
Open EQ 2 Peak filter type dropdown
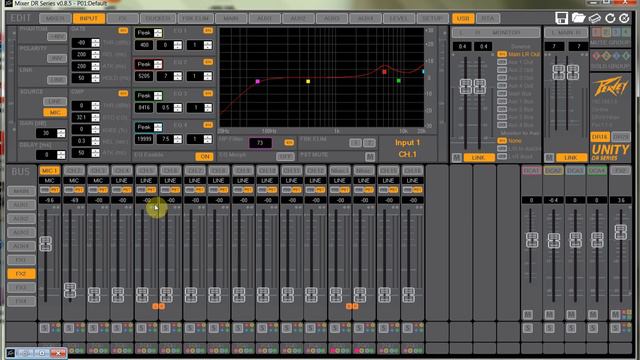click(149, 64)
